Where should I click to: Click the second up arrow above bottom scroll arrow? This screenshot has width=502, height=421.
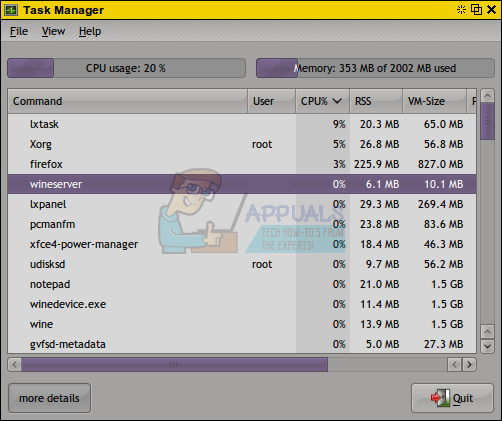point(487,332)
